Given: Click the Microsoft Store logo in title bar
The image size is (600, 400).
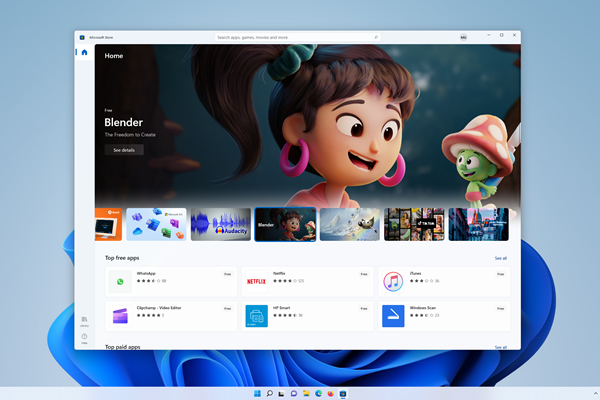Looking at the screenshot, I should (82, 38).
